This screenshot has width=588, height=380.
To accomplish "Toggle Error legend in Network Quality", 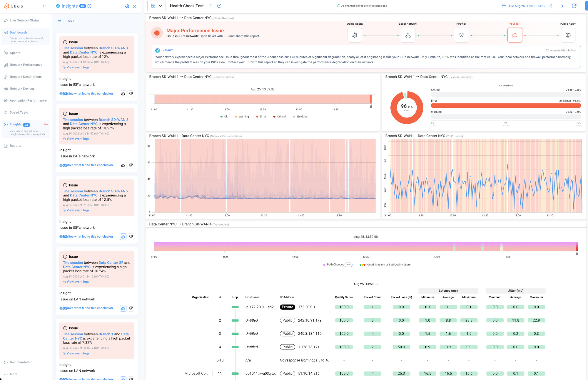I will coord(261,117).
